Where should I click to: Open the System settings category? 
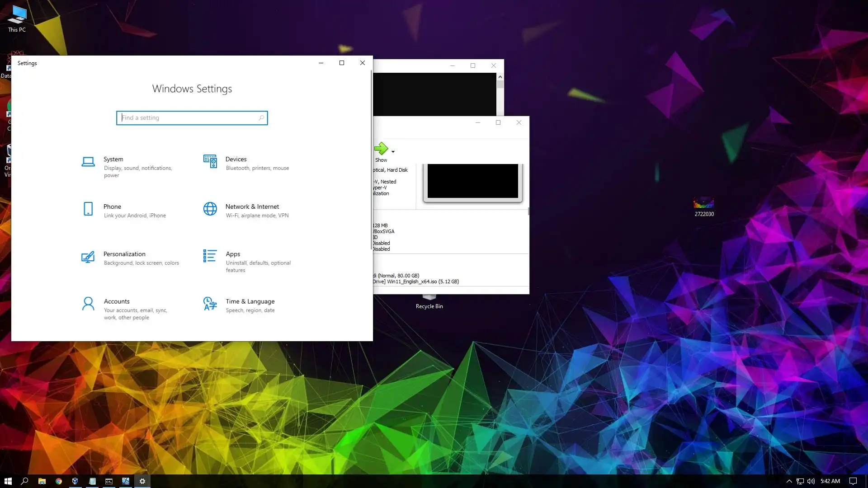pyautogui.click(x=113, y=160)
